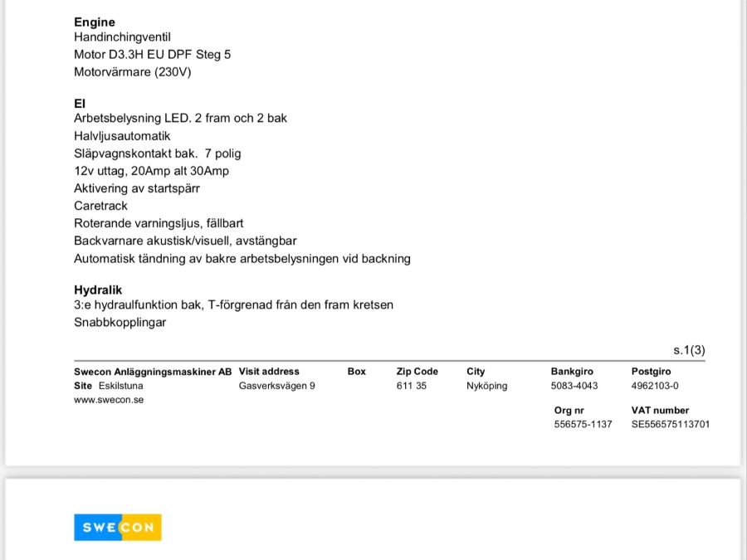Click the Postgiro number 4962103-0
The image size is (747, 560).
[x=655, y=386]
